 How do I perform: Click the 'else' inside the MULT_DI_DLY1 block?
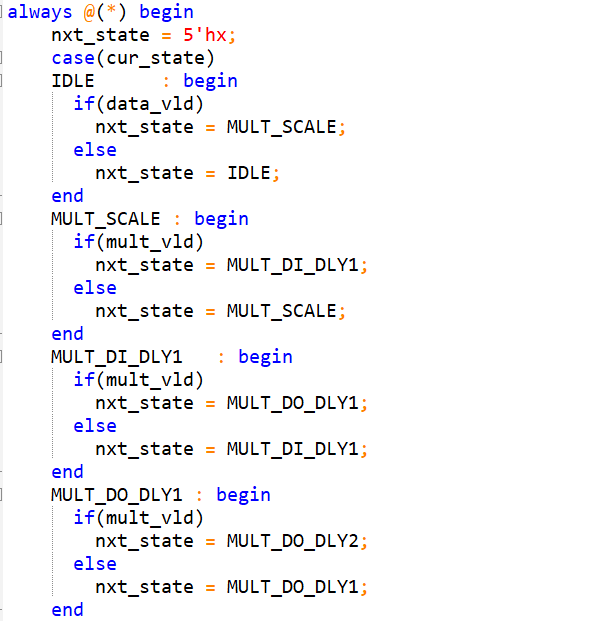pos(95,426)
